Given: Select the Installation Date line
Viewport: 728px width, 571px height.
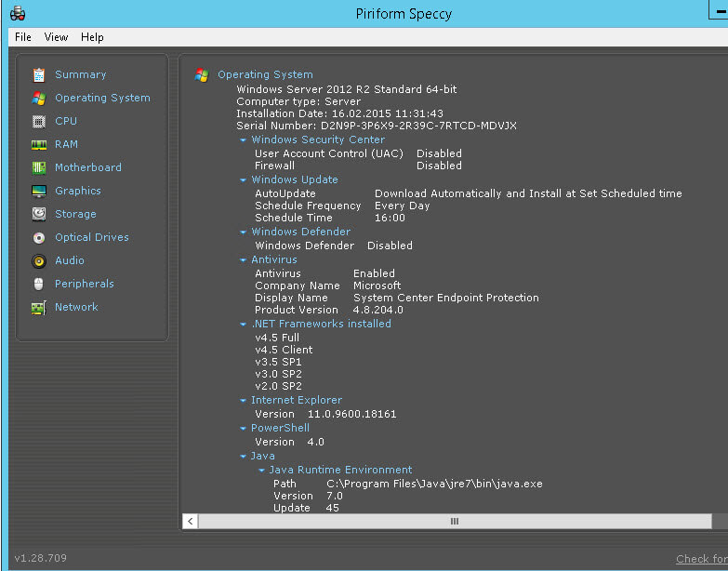Looking at the screenshot, I should 339,113.
